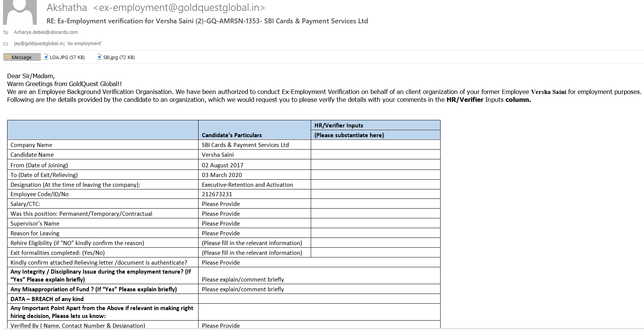Click the 'Rehire Eligibility' row label

point(77,243)
